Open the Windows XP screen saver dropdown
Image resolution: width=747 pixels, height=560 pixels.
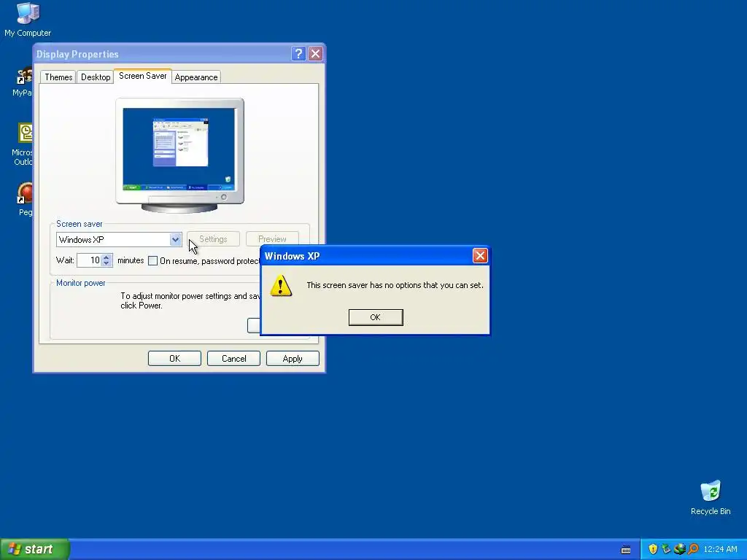pos(175,239)
